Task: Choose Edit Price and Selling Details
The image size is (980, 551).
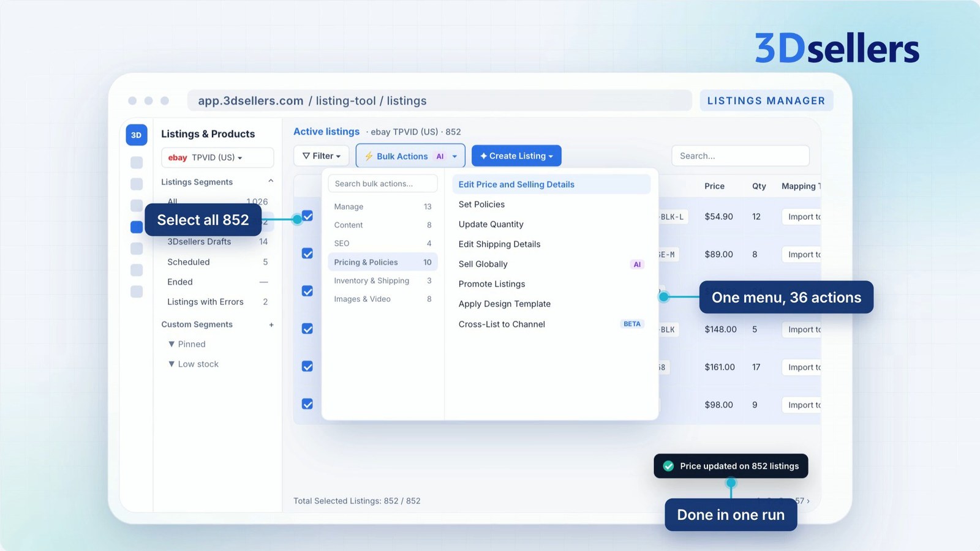Action: (551, 184)
